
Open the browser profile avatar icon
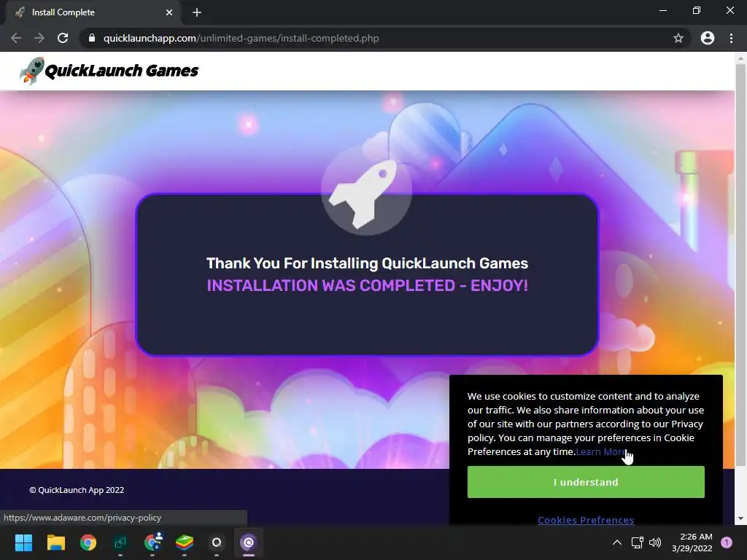(708, 38)
